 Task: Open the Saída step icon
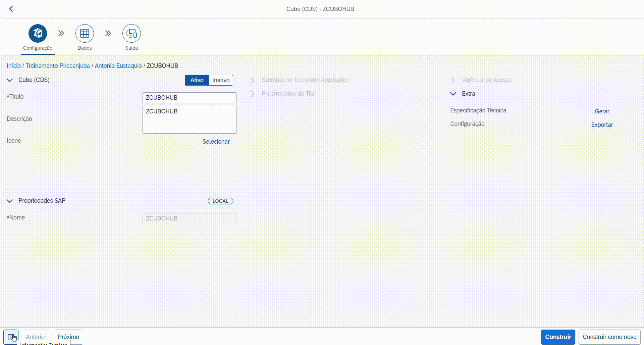click(131, 34)
